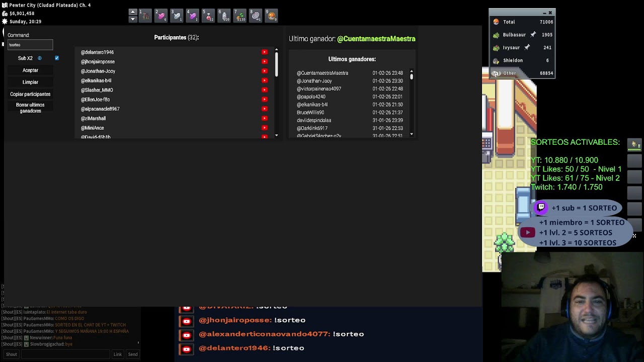This screenshot has width=644, height=362.
Task: Toggle the pin next to Ivysaur
Action: (x=527, y=47)
